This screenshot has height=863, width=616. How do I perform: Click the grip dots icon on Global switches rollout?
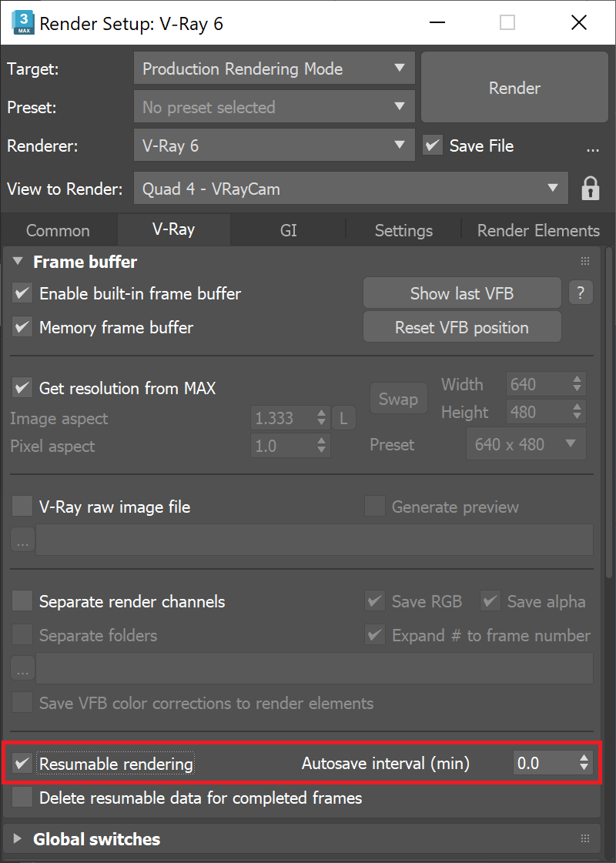[x=584, y=838]
